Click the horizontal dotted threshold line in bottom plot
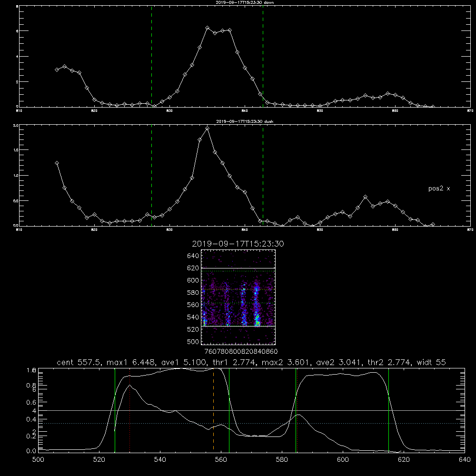 pos(251,423)
